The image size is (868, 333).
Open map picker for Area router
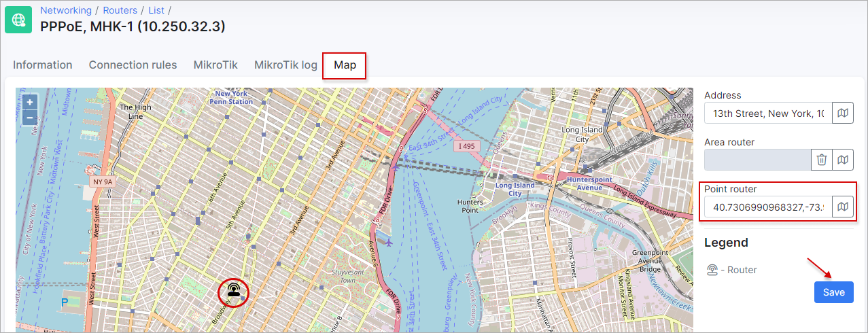tap(843, 160)
